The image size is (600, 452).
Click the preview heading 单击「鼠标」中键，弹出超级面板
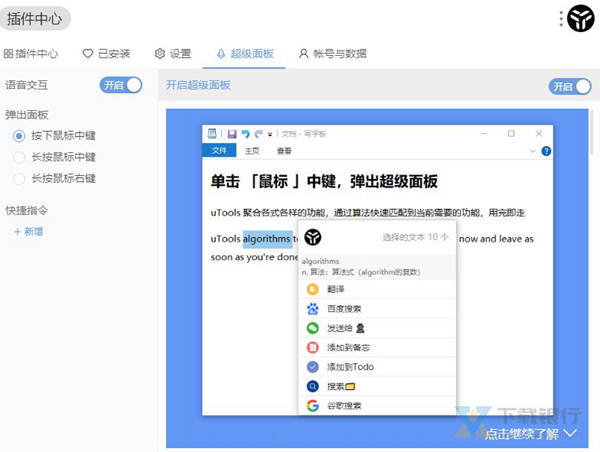pos(324,181)
